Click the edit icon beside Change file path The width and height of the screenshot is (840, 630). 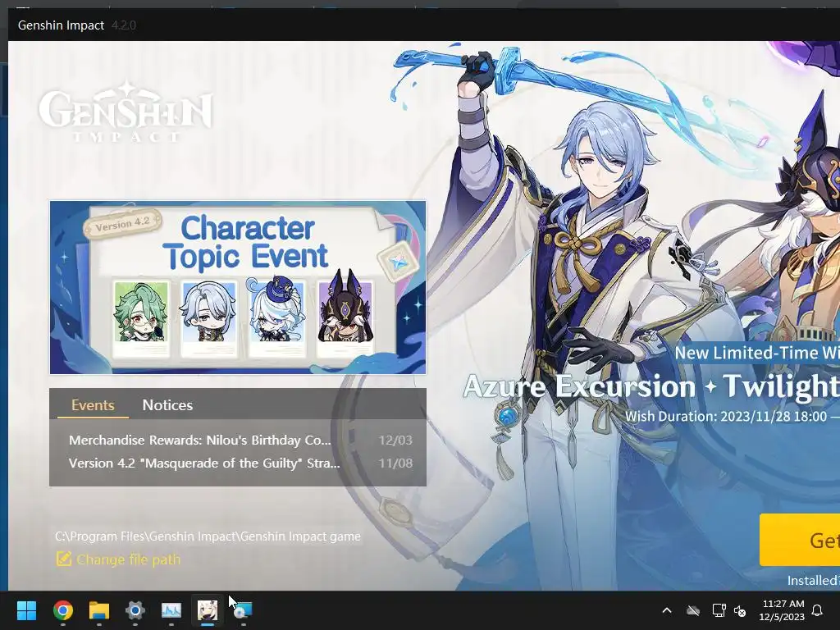(64, 559)
